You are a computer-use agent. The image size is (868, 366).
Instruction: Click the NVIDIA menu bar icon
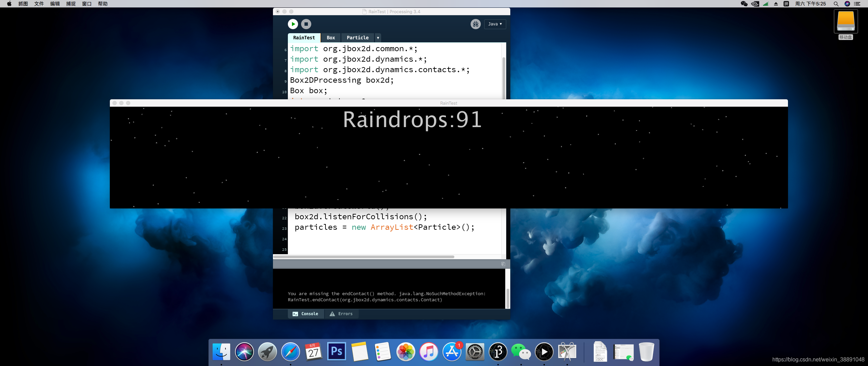pos(755,4)
